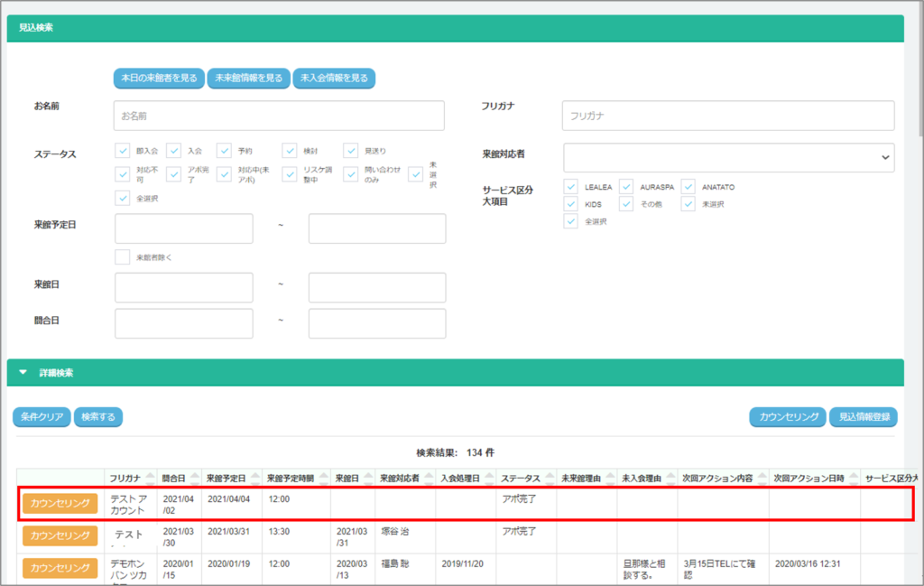Screen dimensions: 924x586
Task: Sort results by 来館予定日 column arrows
Action: [x=253, y=478]
